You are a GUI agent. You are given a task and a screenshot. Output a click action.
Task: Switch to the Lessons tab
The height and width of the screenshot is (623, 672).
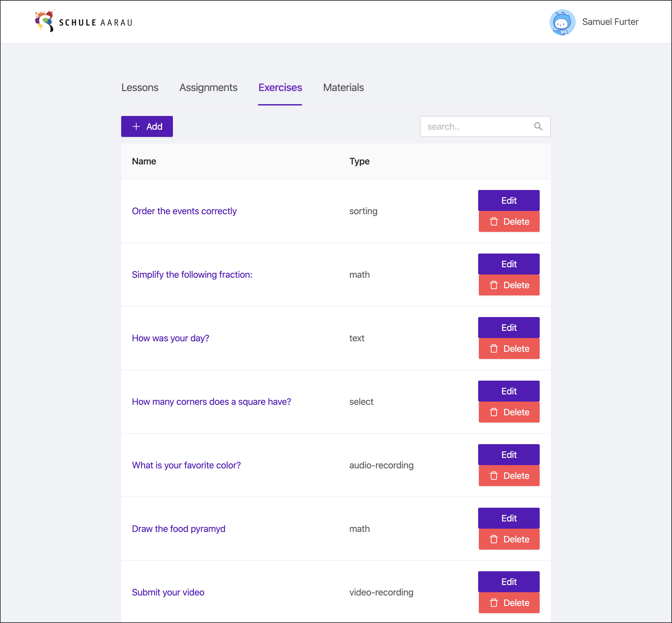140,88
